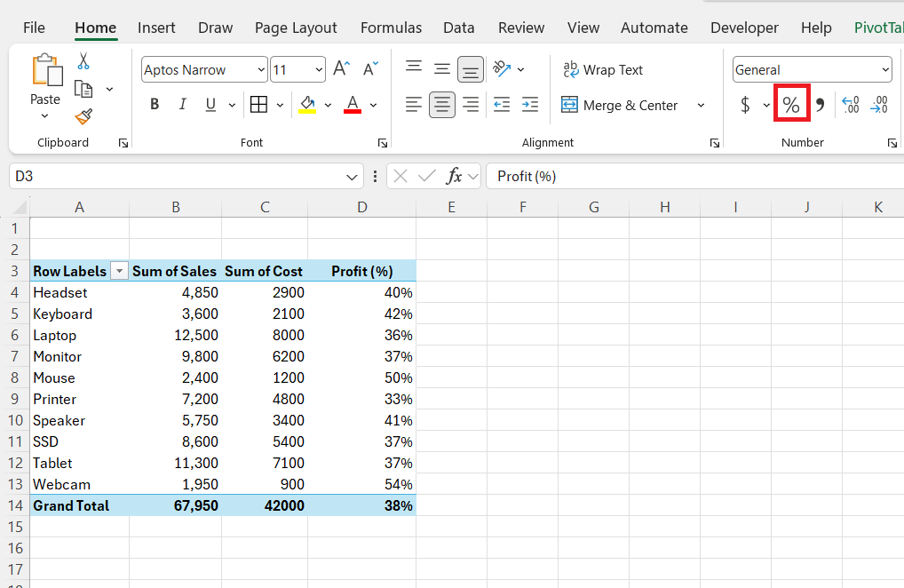Screen dimensions: 904x588
Task: Switch to the Page Layout tab
Action: click(296, 28)
